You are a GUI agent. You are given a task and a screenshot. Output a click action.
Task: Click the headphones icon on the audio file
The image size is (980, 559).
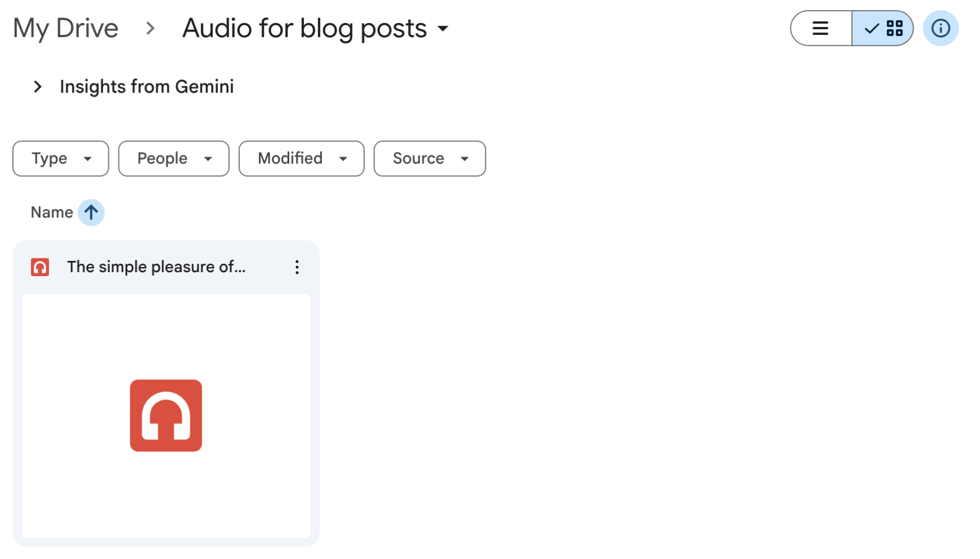tap(39, 267)
